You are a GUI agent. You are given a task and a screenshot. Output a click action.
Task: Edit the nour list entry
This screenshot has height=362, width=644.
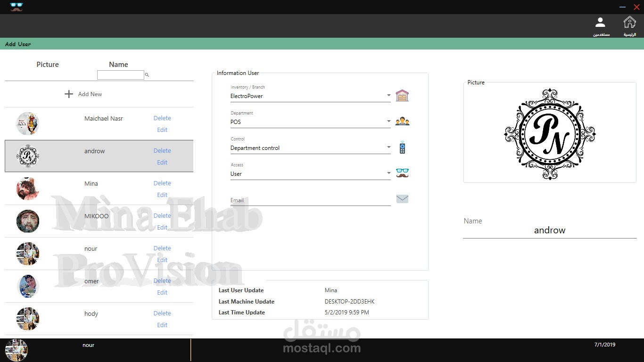[162, 260]
